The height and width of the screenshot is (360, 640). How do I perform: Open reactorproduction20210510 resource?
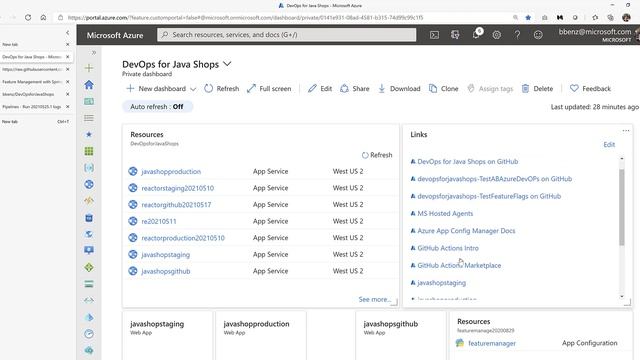183,238
